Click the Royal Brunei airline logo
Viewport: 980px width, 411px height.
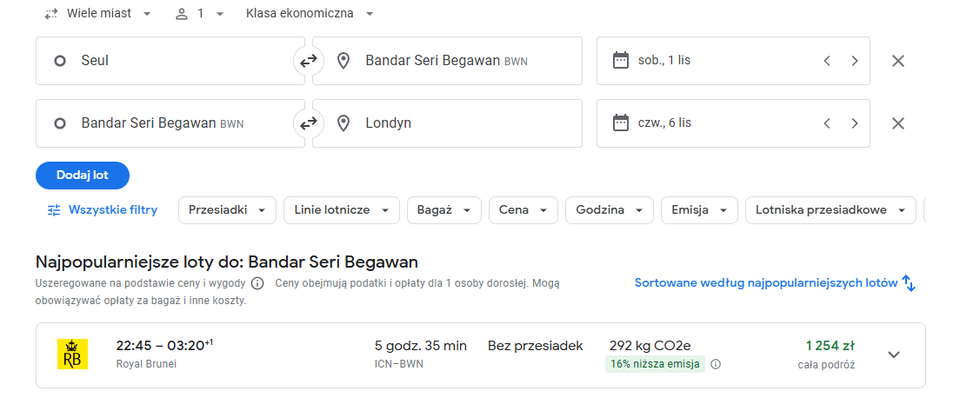(x=72, y=355)
